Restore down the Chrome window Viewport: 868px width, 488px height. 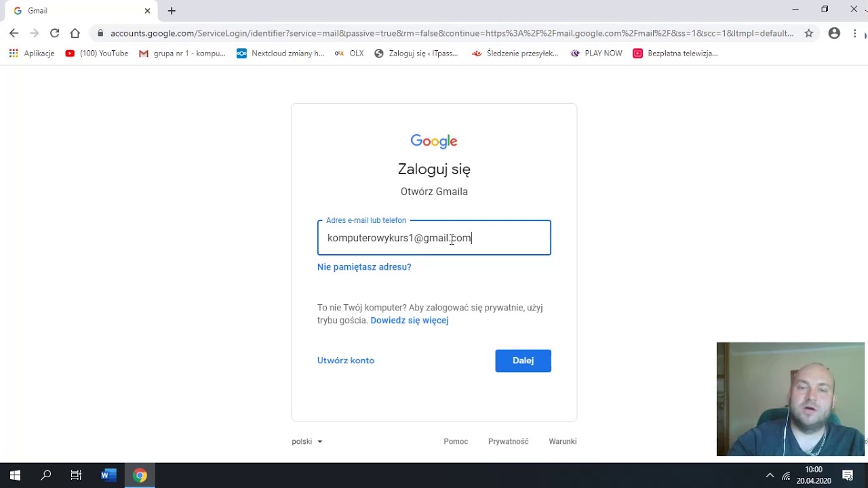coord(825,9)
